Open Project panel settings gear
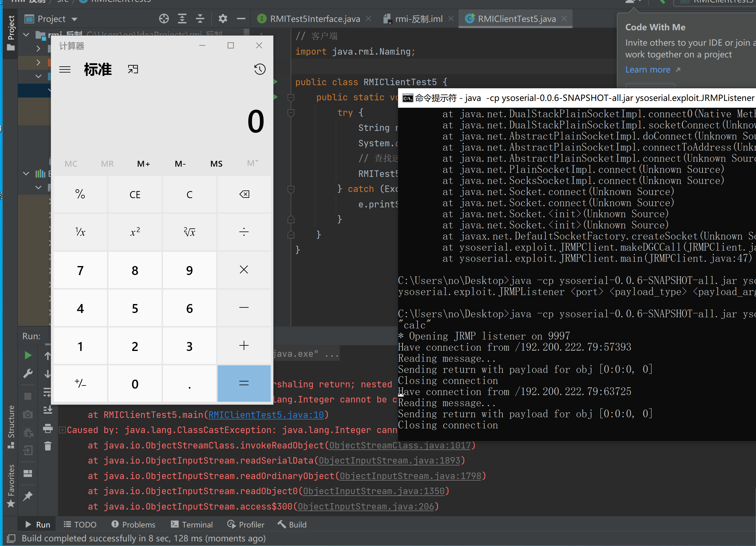Screen dimensions: 756x546 [223, 19]
